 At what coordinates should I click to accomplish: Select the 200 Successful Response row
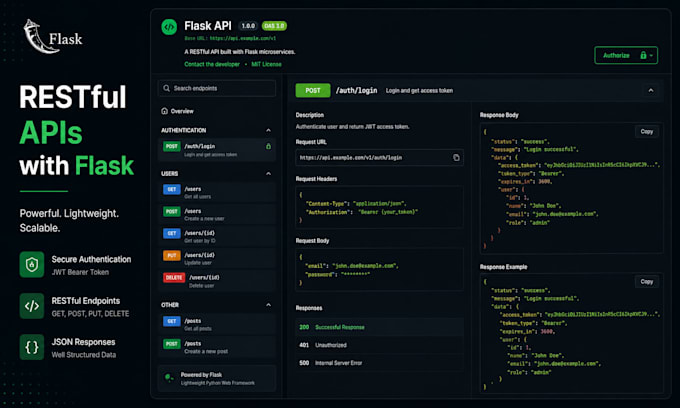379,327
